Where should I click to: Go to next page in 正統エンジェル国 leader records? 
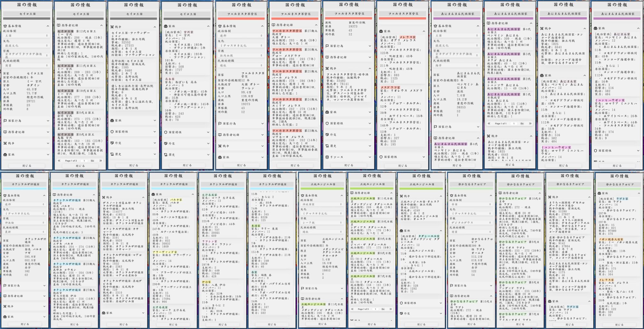click(391, 309)
